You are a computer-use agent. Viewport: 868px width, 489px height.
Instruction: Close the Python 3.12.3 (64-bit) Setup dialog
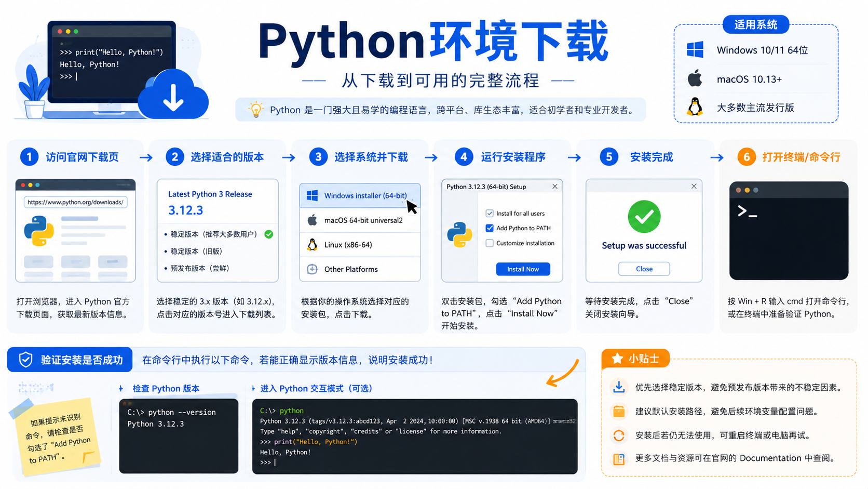tap(555, 187)
